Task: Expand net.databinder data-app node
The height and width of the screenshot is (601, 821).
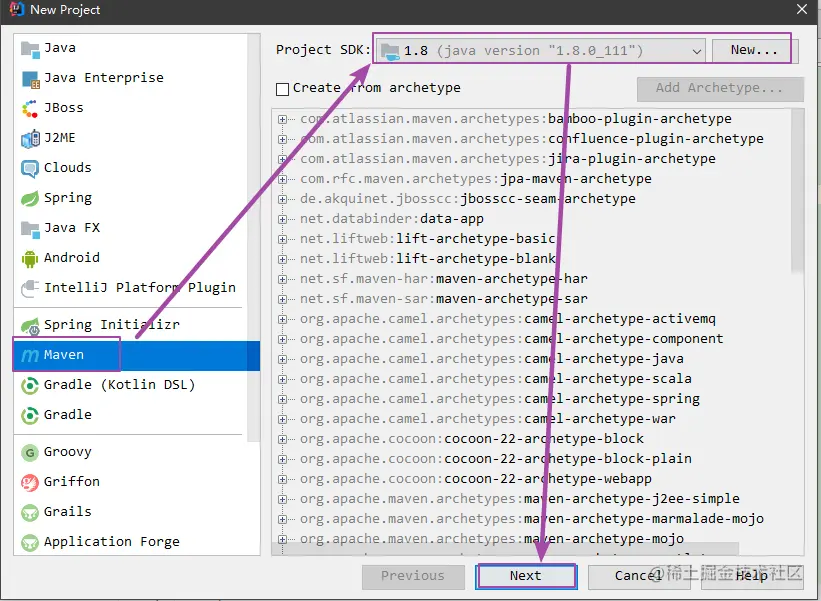Action: (x=282, y=219)
